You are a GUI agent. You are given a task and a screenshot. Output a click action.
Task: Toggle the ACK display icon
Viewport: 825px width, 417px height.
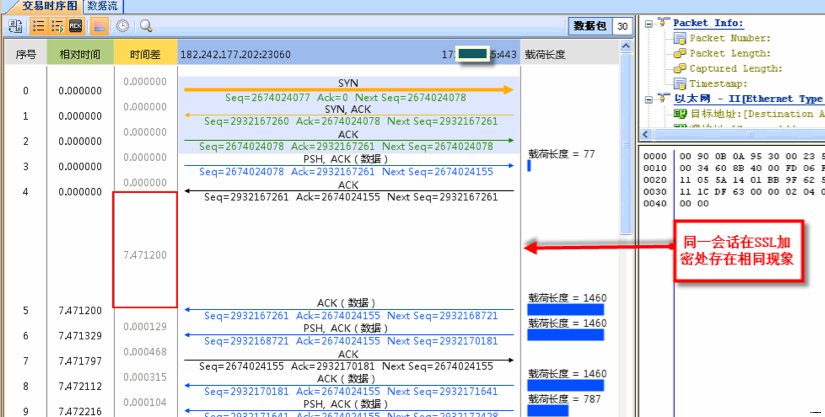click(x=75, y=26)
